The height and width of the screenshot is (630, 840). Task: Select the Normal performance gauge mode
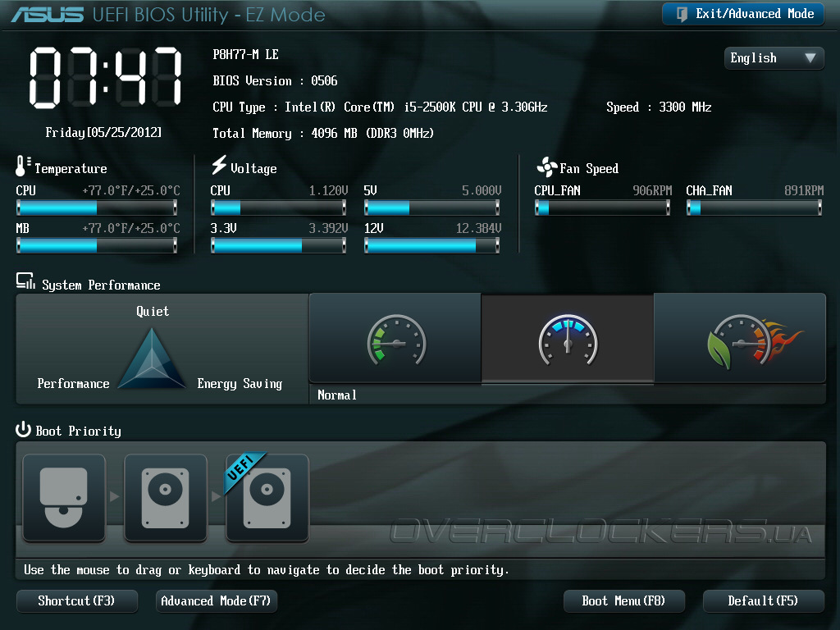click(568, 338)
